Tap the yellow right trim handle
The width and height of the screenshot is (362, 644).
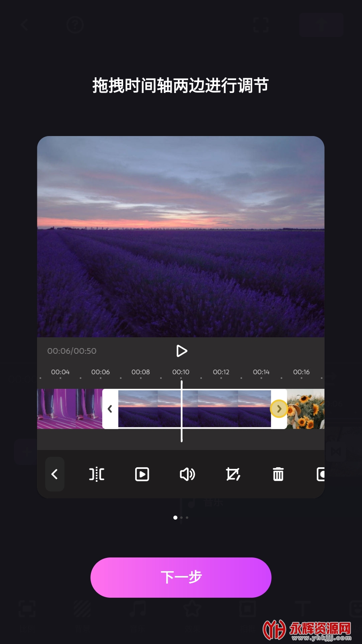[279, 409]
